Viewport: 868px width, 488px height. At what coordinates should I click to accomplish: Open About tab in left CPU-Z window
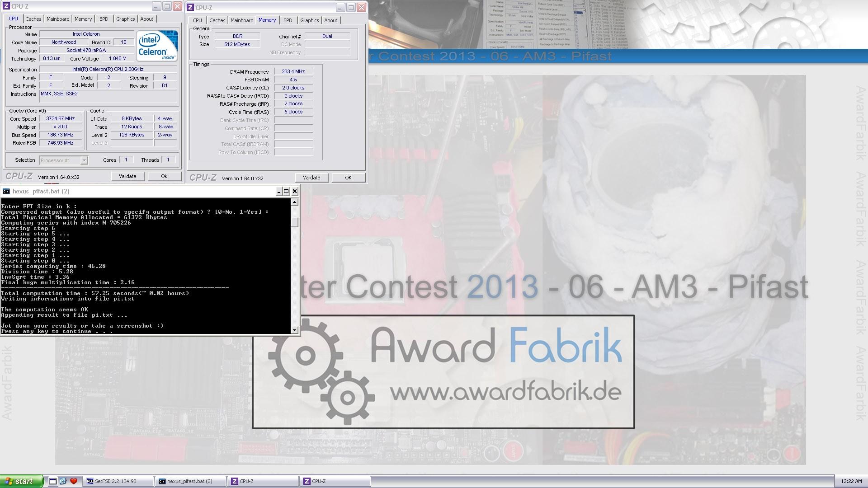click(x=146, y=19)
